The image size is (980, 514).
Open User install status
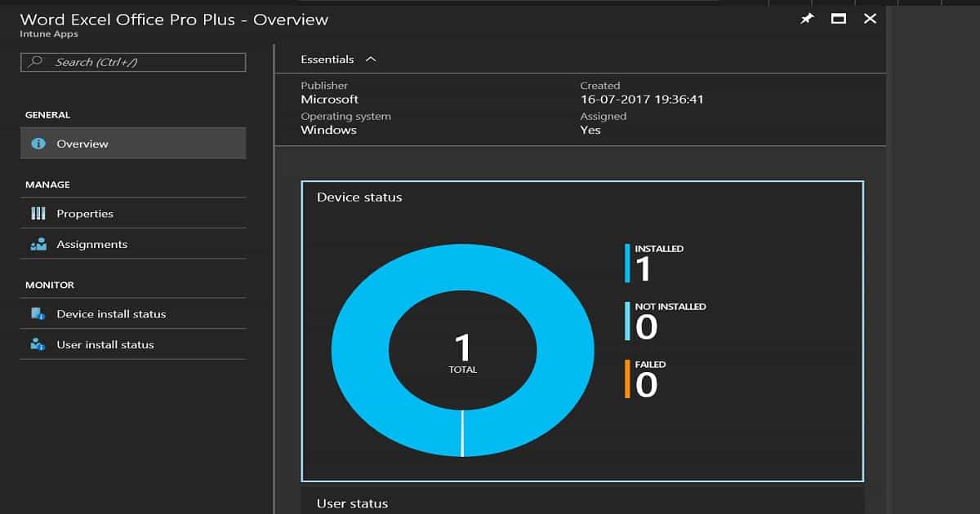coord(133,344)
